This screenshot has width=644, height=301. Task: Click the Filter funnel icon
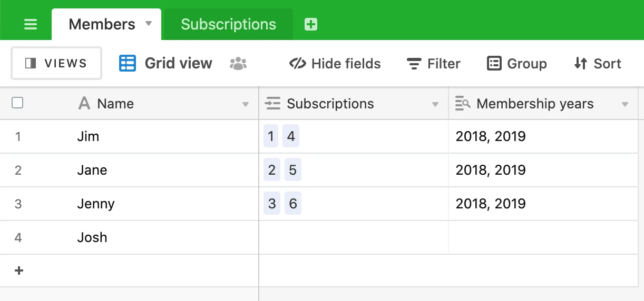(414, 64)
